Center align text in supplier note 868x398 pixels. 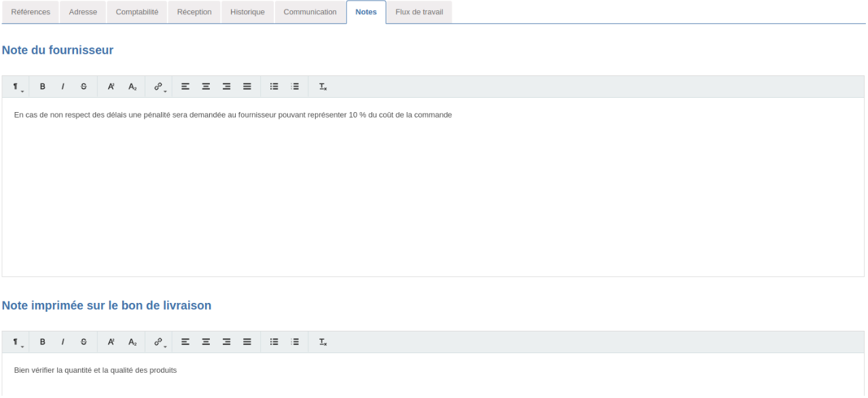click(x=206, y=87)
